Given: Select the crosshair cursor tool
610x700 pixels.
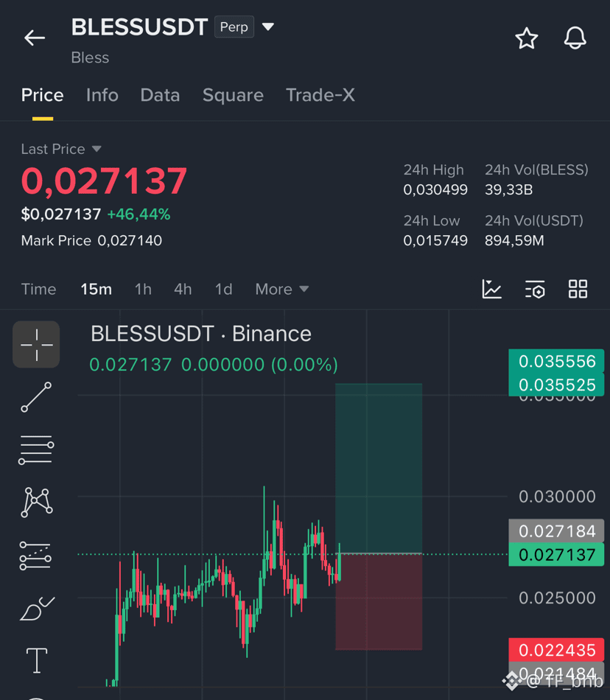Looking at the screenshot, I should coord(36,345).
